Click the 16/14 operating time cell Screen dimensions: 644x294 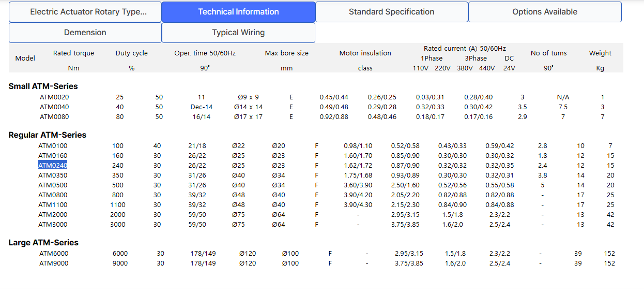tap(202, 117)
